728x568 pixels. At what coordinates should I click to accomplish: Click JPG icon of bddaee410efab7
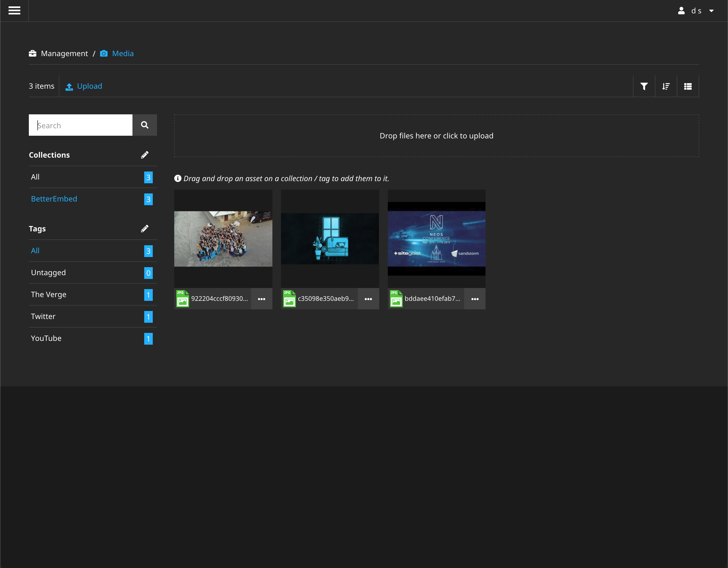396,298
